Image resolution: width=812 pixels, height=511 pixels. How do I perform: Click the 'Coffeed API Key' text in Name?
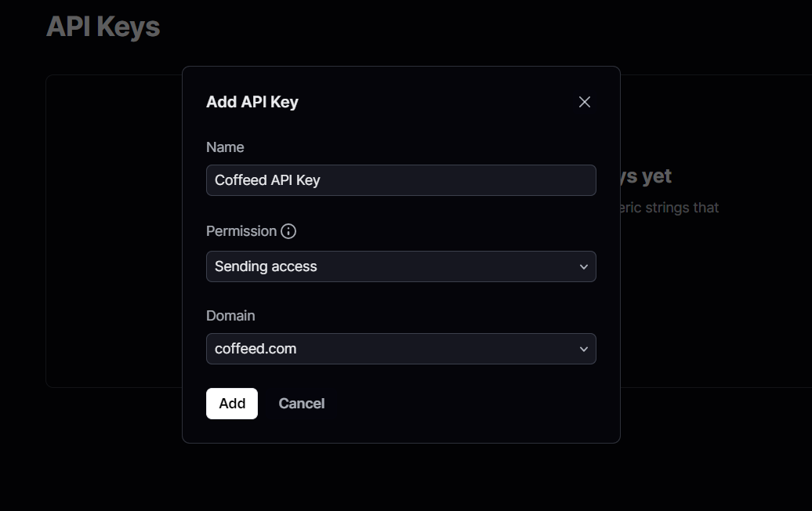pyautogui.click(x=267, y=180)
